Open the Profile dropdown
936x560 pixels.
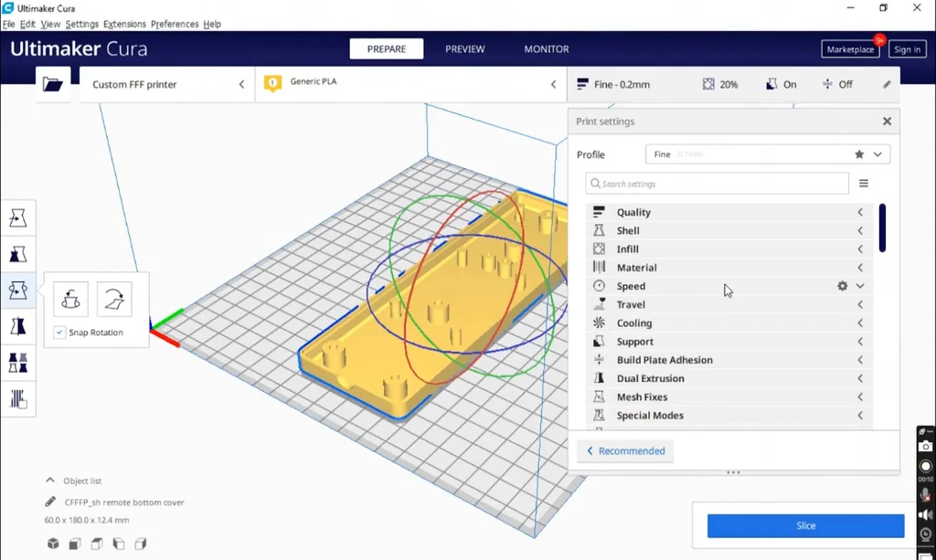pyautogui.click(x=768, y=154)
